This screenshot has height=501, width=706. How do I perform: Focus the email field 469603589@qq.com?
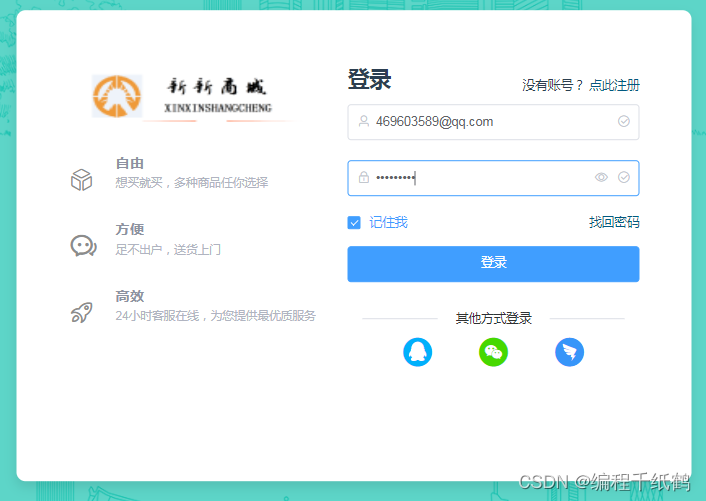tap(493, 122)
